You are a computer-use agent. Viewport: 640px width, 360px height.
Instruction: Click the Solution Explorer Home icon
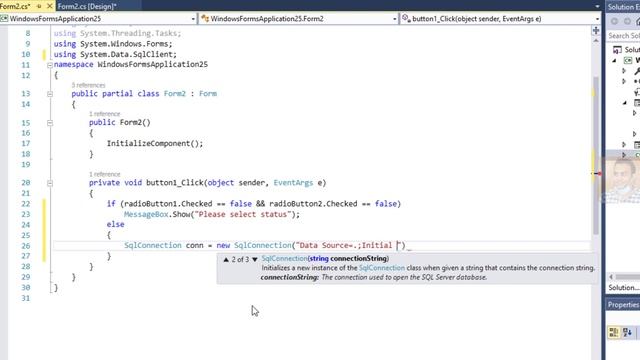(638, 21)
